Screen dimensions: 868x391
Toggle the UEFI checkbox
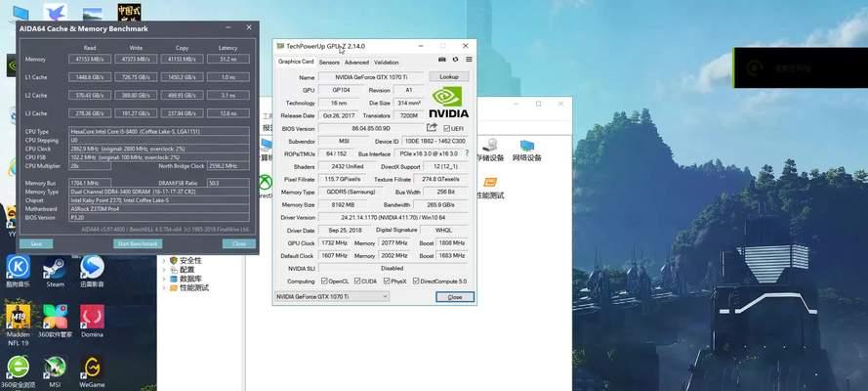(447, 128)
